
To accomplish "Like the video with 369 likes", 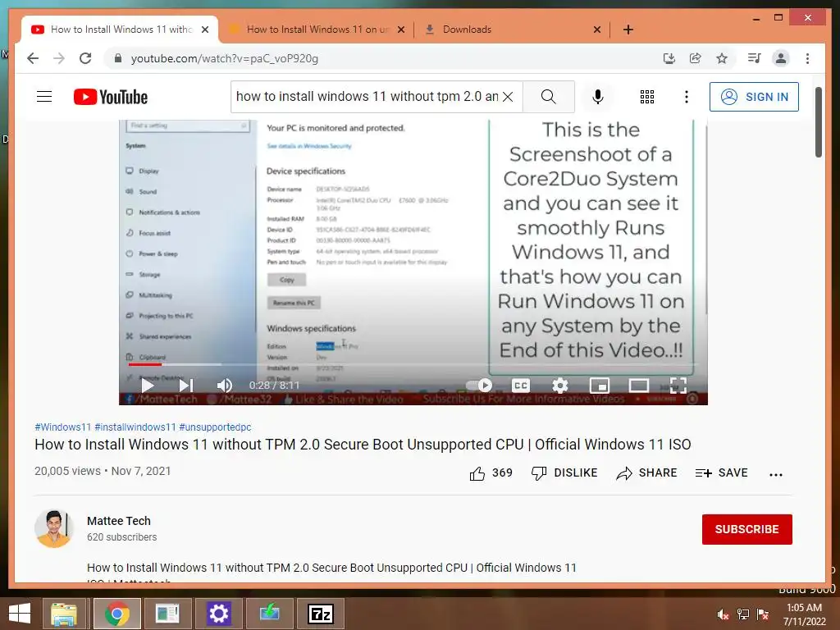I will (491, 473).
